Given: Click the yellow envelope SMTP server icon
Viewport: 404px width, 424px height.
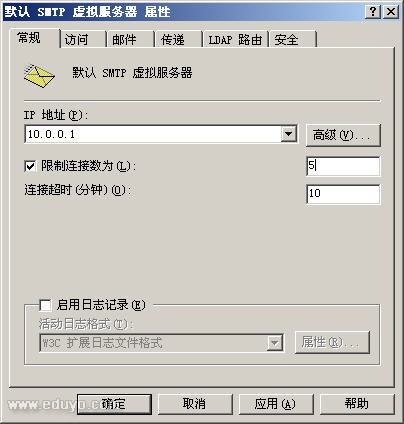Looking at the screenshot, I should click(39, 76).
